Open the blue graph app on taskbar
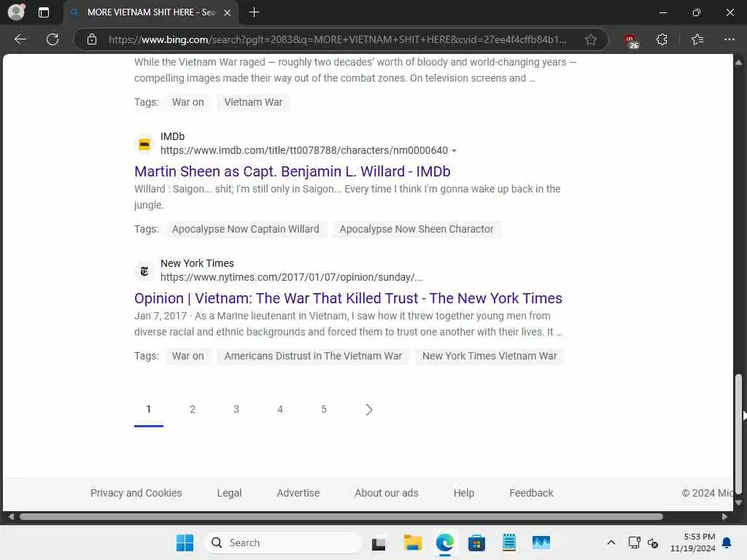 (541, 542)
